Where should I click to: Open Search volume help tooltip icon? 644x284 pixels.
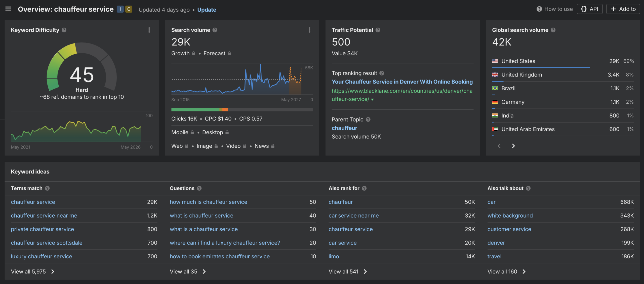[215, 30]
